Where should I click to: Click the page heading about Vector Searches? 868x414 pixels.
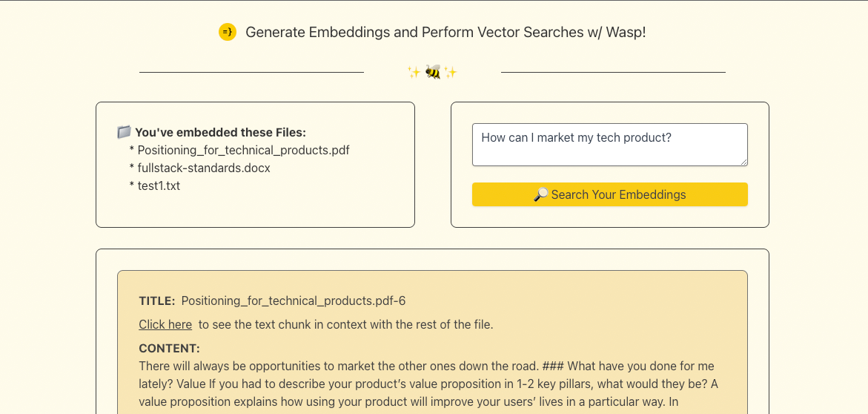click(445, 32)
